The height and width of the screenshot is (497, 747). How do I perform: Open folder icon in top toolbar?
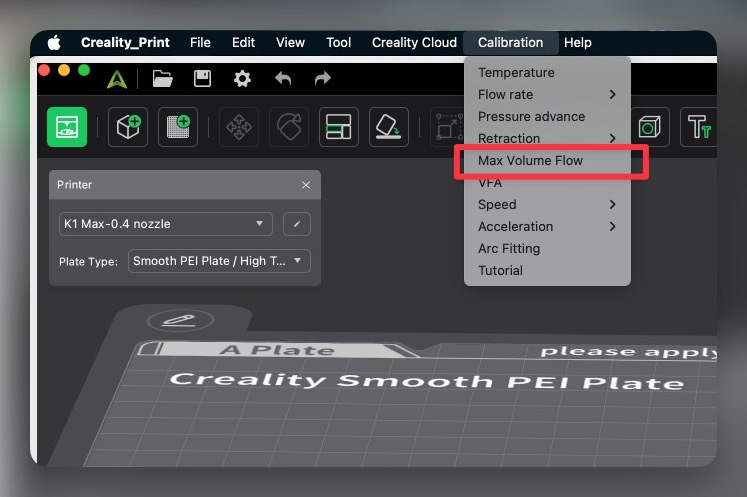162,78
